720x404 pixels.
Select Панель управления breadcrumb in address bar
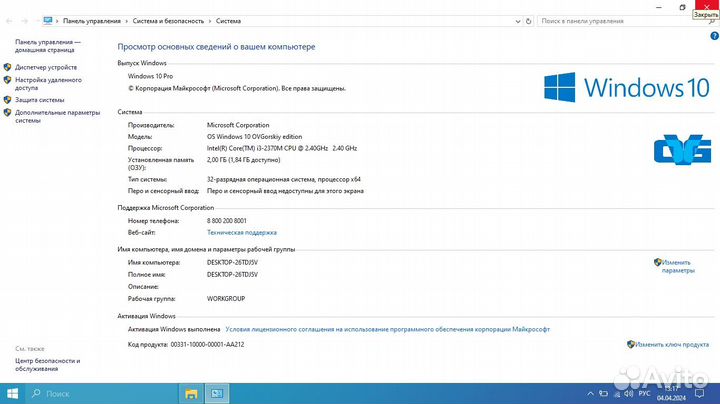(x=92, y=21)
